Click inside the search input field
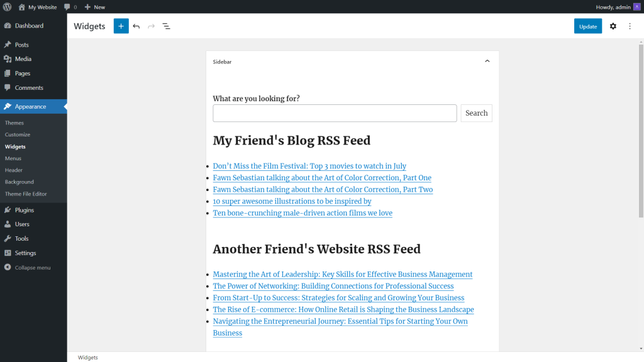Viewport: 644px width, 362px height. tap(335, 113)
